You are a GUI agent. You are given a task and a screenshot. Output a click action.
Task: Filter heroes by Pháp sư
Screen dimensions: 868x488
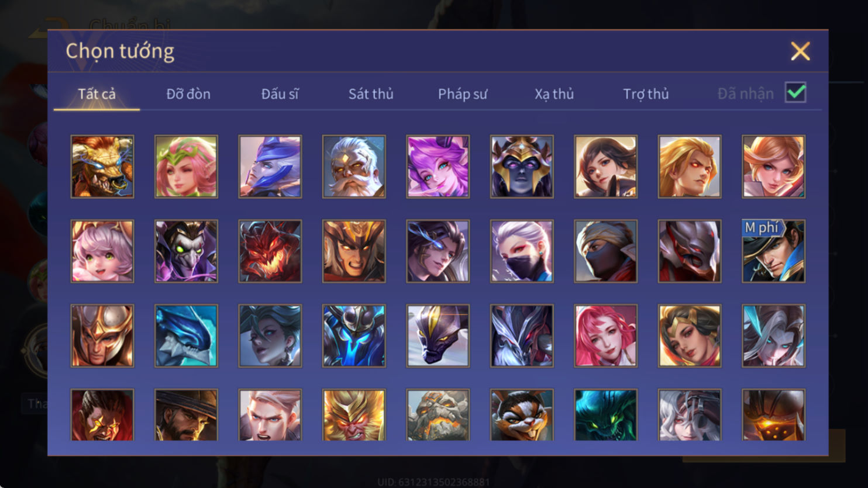pos(463,94)
